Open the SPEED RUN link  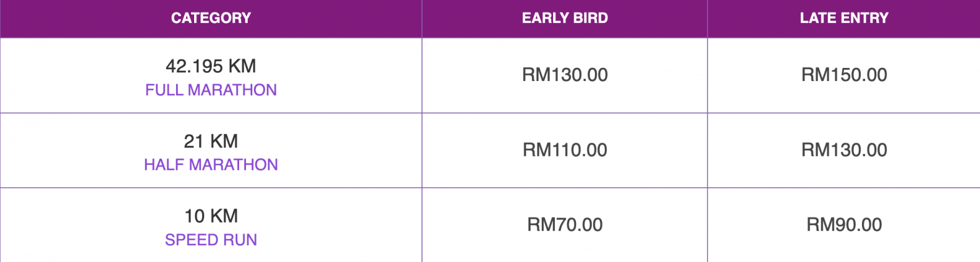click(211, 240)
